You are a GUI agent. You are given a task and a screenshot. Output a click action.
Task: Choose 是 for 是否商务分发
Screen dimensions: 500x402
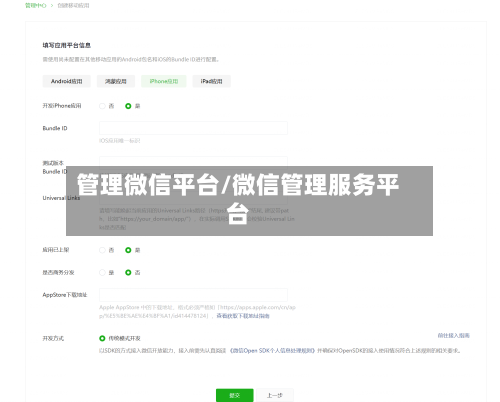pyautogui.click(x=102, y=273)
